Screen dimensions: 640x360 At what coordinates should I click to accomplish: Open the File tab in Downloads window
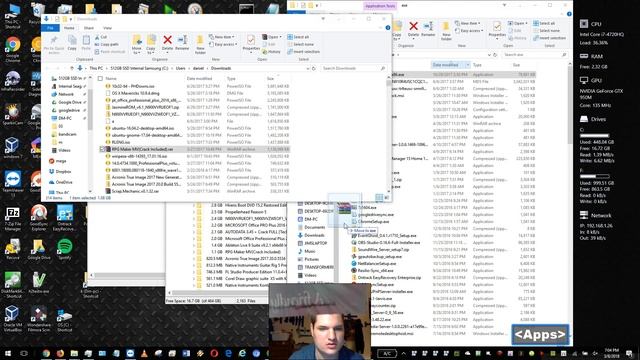click(x=50, y=28)
